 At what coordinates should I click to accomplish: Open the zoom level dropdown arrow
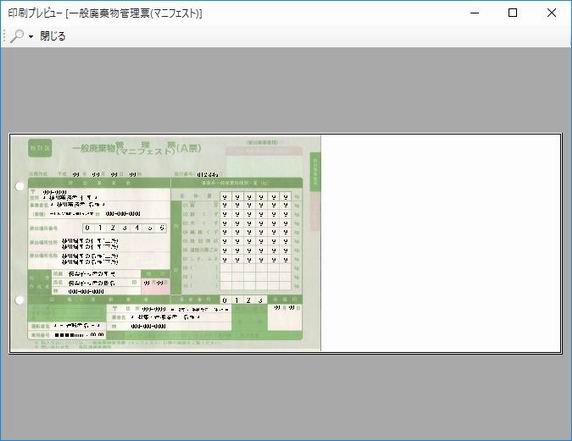click(31, 36)
